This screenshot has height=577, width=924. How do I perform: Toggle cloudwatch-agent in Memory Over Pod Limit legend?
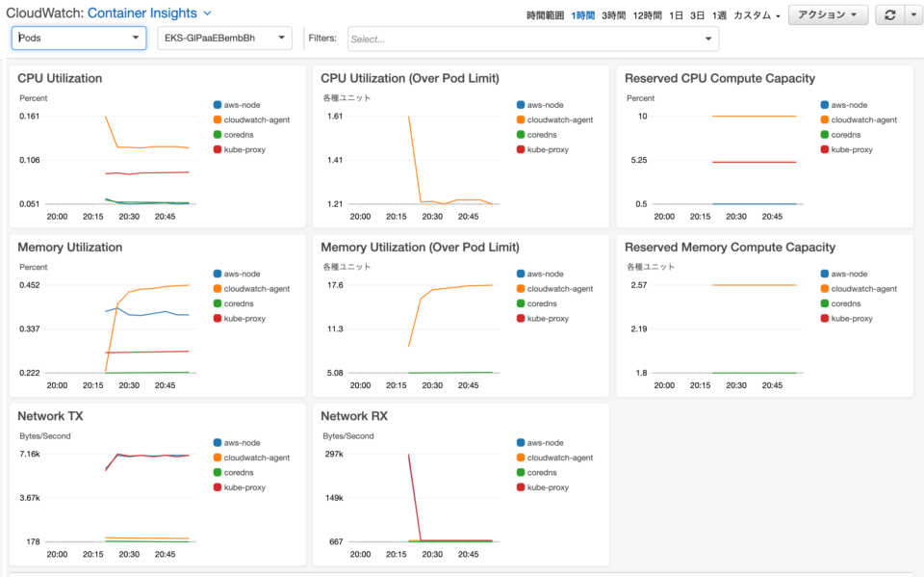tap(554, 289)
